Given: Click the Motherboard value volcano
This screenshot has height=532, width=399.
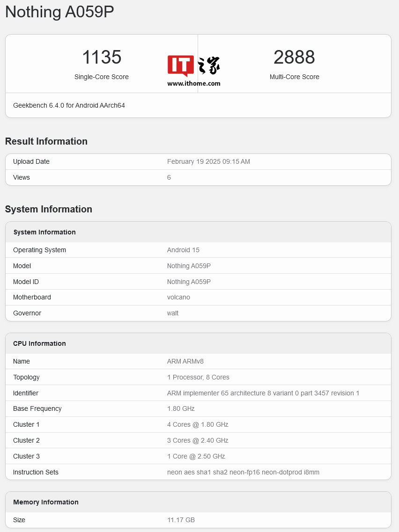Looking at the screenshot, I should [178, 297].
